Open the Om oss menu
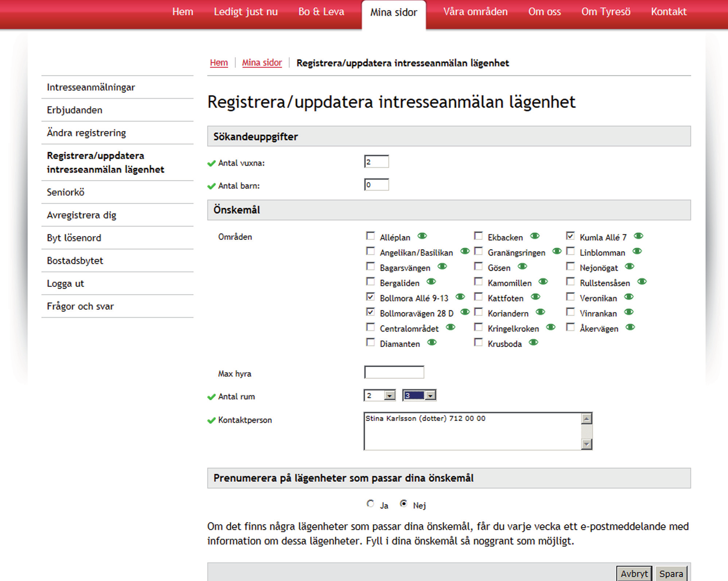The image size is (728, 581). [545, 12]
